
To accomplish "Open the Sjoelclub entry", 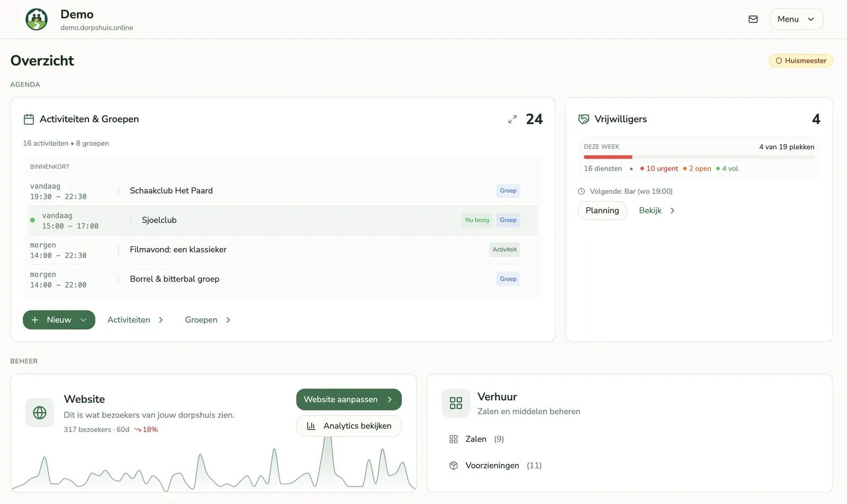I will point(283,221).
